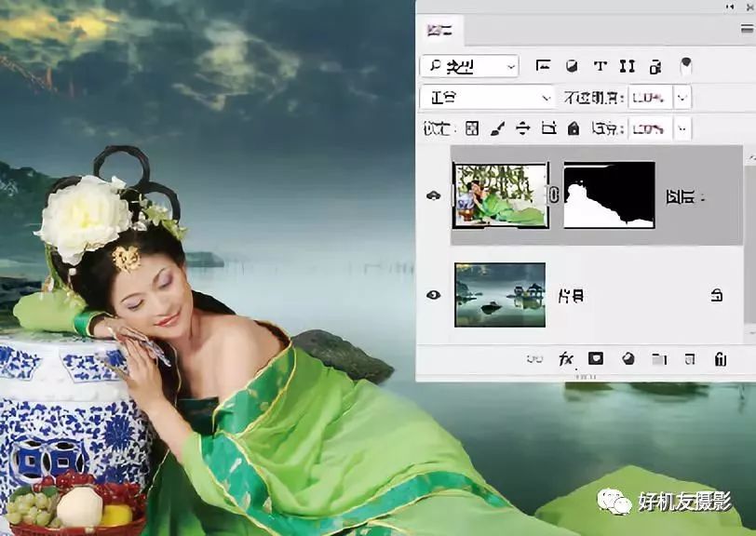This screenshot has width=756, height=536.
Task: Hide the top masked layer's eye icon
Action: point(433,195)
